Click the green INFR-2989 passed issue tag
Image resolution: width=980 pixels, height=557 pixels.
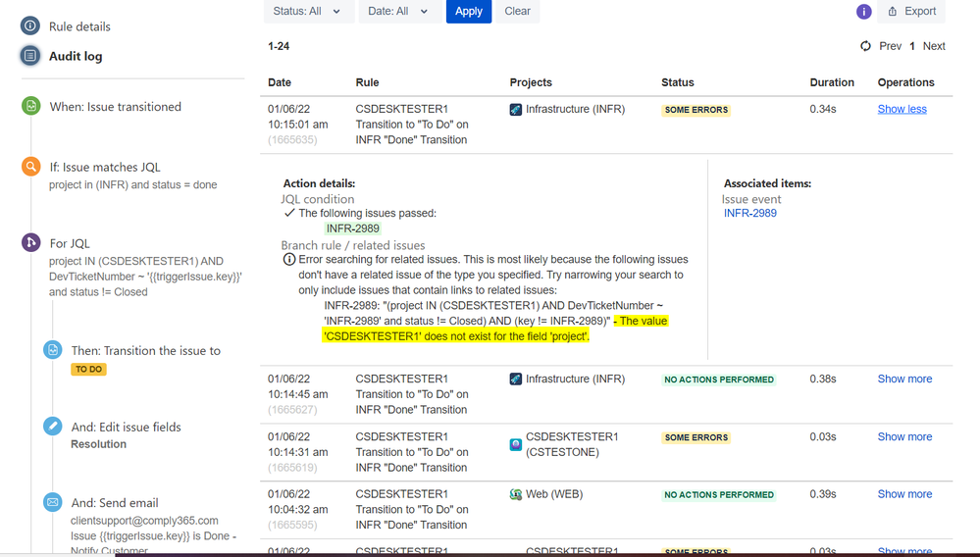click(352, 228)
